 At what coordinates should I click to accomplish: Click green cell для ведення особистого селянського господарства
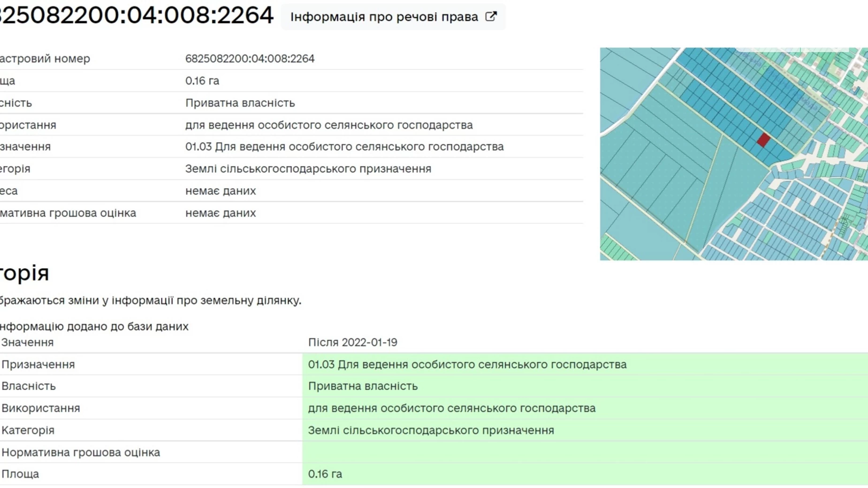pyautogui.click(x=585, y=408)
